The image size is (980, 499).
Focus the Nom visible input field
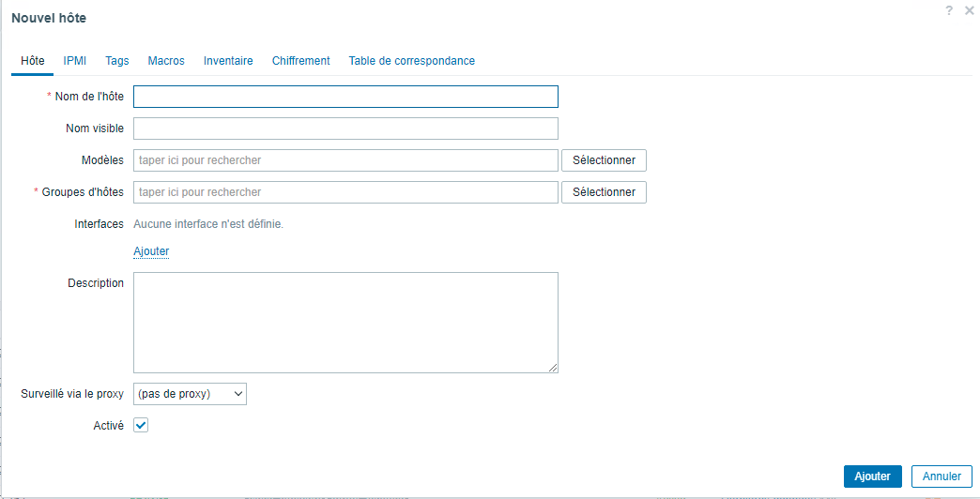345,129
